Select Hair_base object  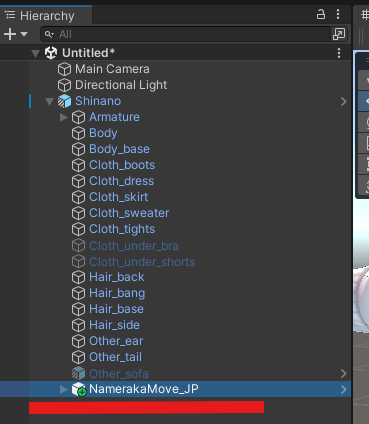tap(116, 309)
